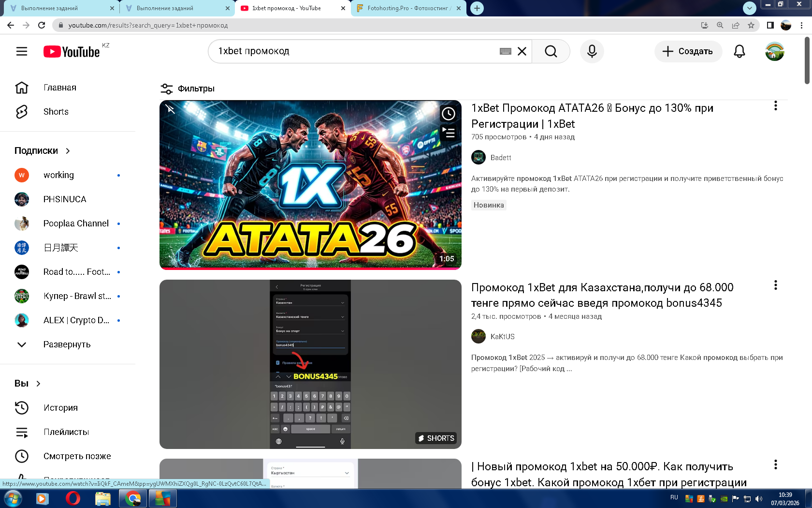812x508 pixels.
Task: Open the browser three-dot menu
Action: pos(802,25)
